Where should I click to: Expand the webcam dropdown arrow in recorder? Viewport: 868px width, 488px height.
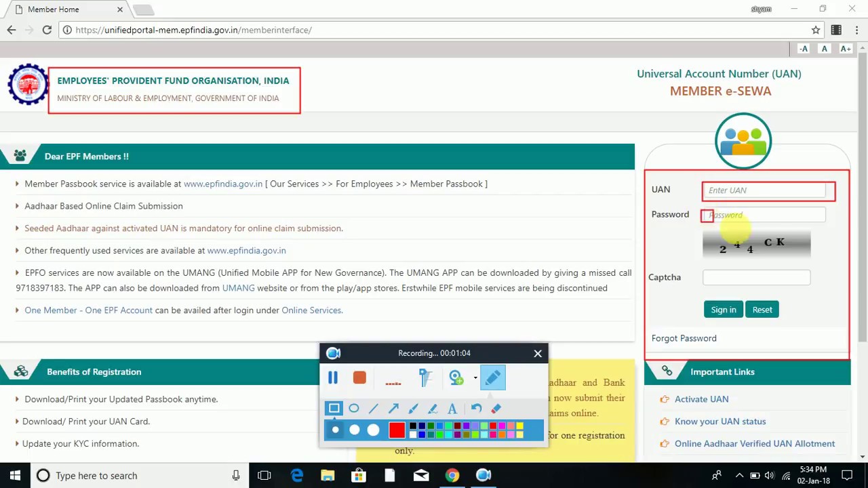475,378
